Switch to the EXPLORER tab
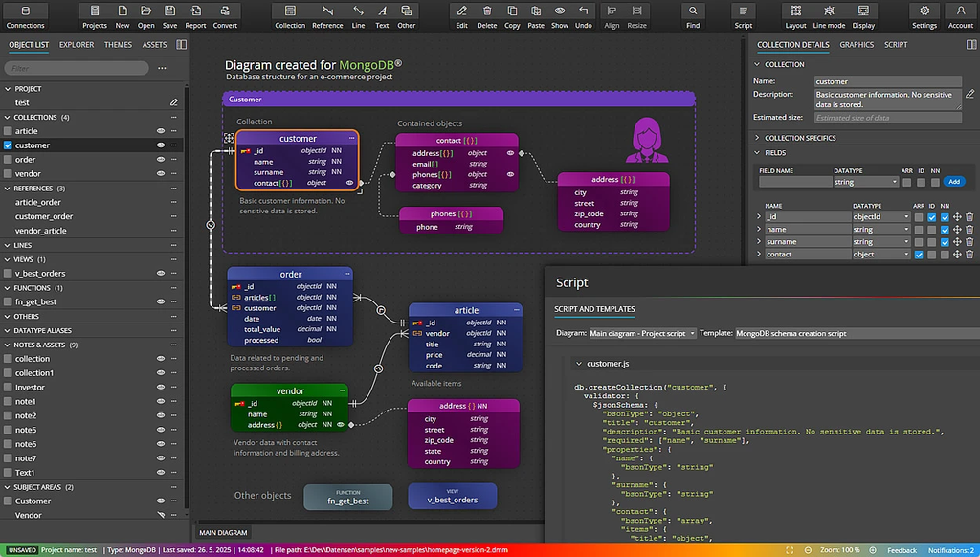This screenshot has width=980, height=557. pos(77,45)
